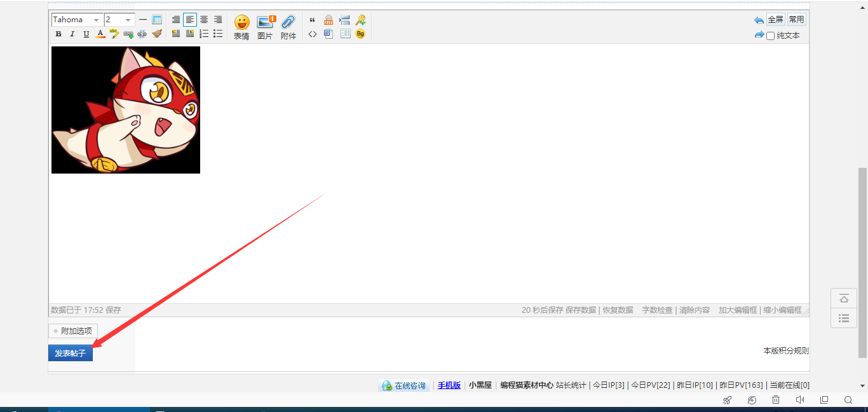This screenshot has height=412, width=868.
Task: Undo the last edit with blue arrow
Action: pos(759,20)
